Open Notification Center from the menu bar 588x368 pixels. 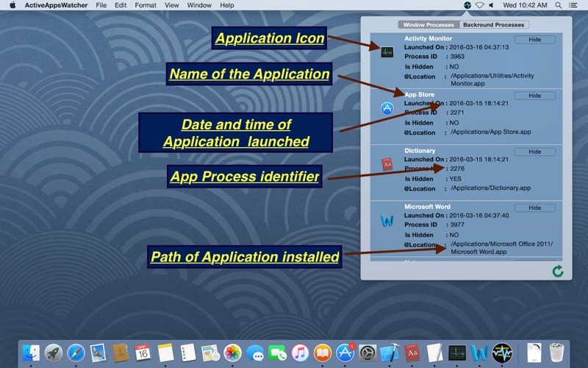(573, 5)
